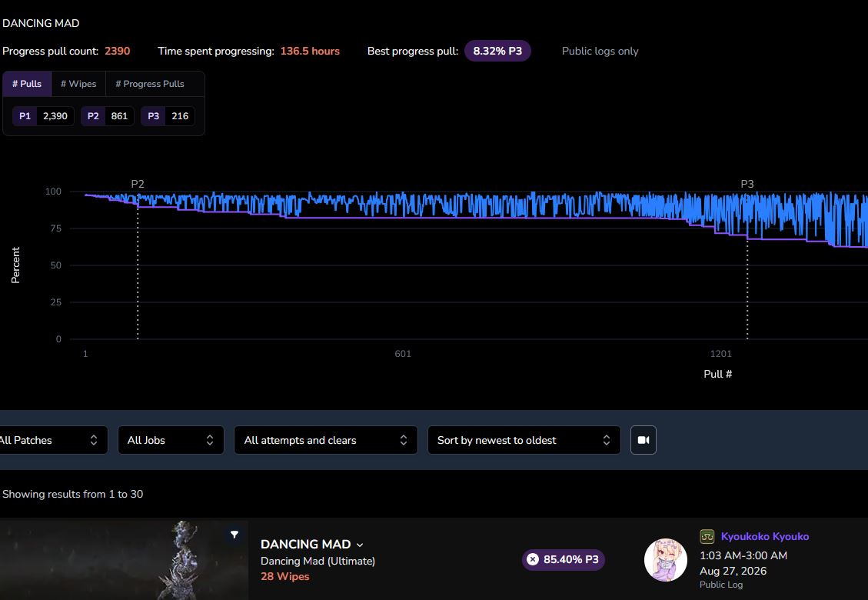Click the DANCING MAD page heading
This screenshot has width=868, height=600.
[x=41, y=23]
